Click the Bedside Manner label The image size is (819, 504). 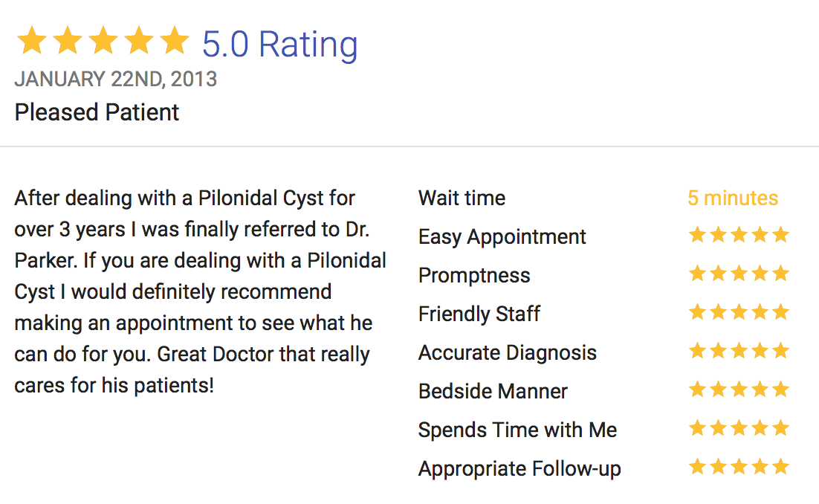pos(493,391)
